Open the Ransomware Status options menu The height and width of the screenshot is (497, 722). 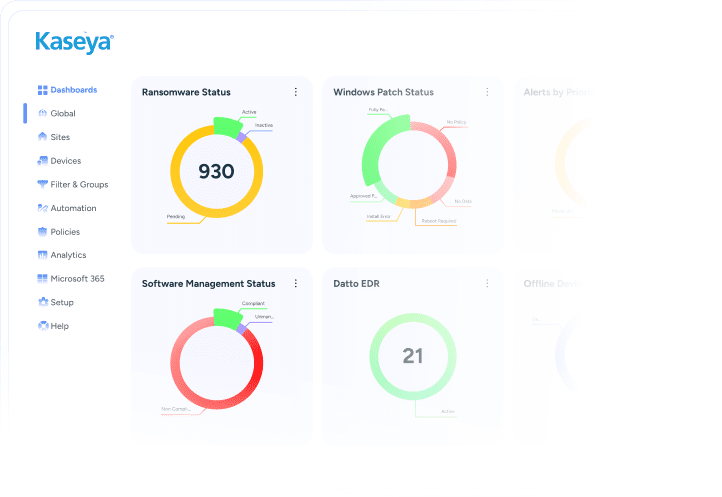pos(296,92)
